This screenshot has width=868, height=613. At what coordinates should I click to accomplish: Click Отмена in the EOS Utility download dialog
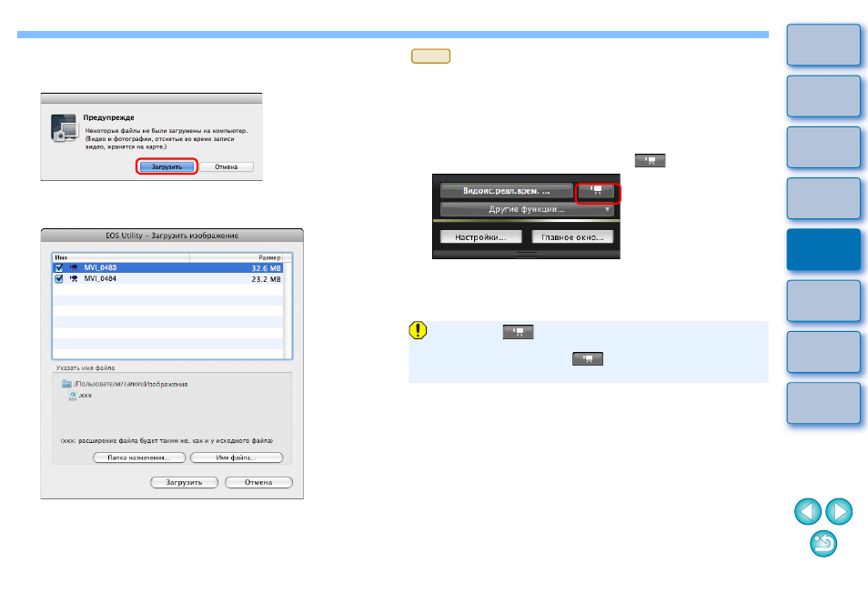[x=258, y=482]
